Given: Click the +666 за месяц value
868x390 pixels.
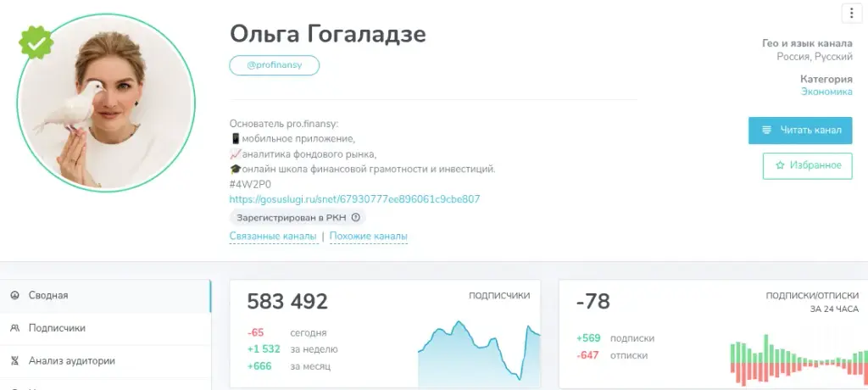Looking at the screenshot, I should point(259,365).
